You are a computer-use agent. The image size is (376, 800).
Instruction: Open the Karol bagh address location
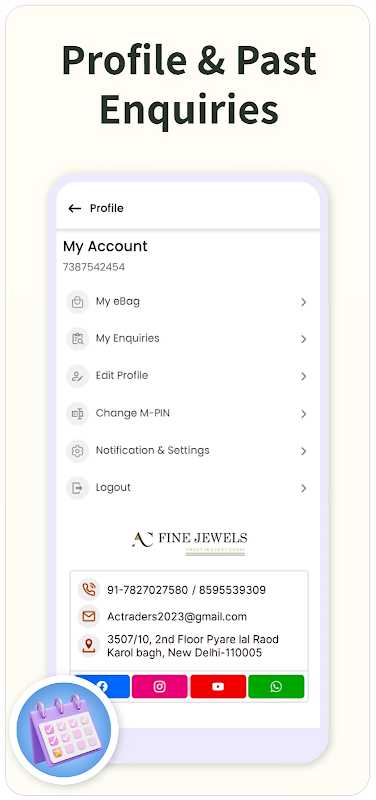click(193, 646)
